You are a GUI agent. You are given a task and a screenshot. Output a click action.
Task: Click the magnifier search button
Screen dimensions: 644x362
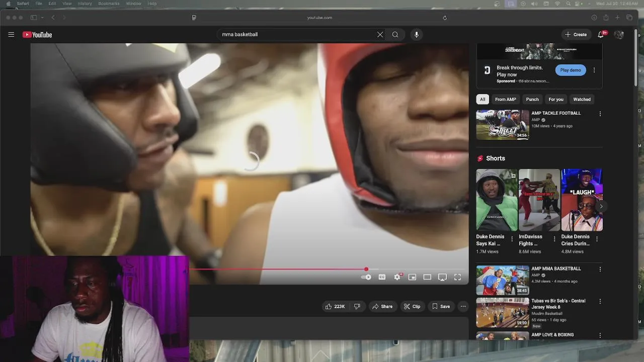395,35
